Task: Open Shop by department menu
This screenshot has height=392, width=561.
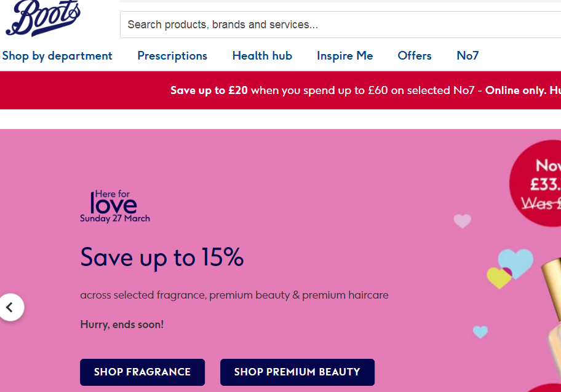Action: (57, 56)
